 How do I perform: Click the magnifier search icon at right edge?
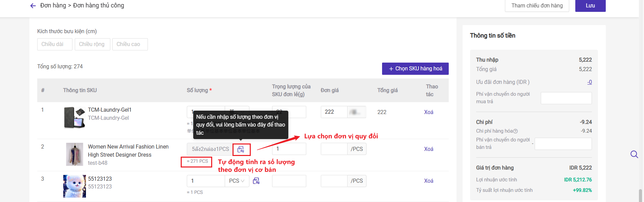click(634, 154)
